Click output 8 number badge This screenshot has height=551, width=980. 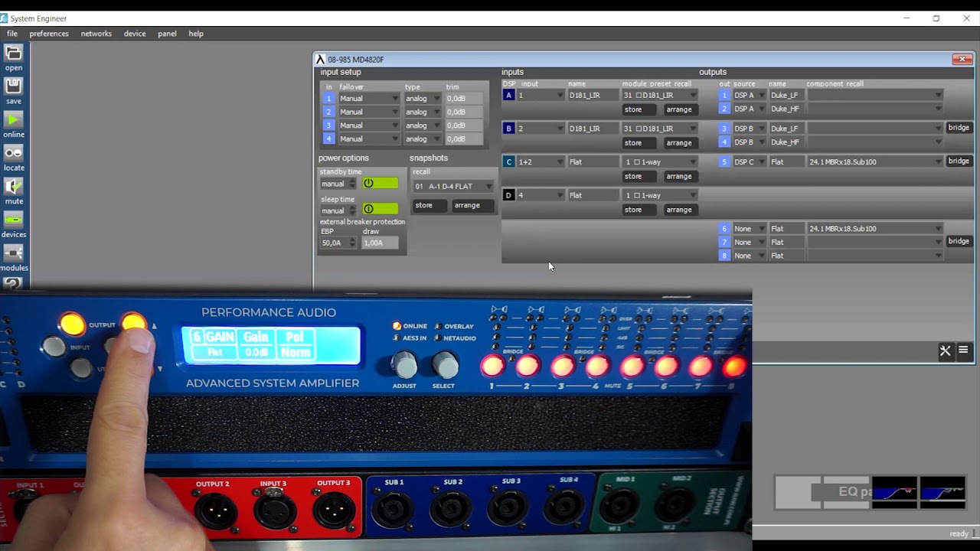(724, 256)
